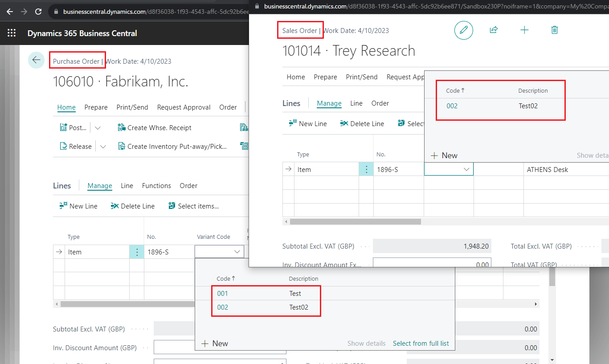Image resolution: width=609 pixels, height=364 pixels.
Task: Click the pencil edit icon on Sales Order
Action: tap(463, 30)
